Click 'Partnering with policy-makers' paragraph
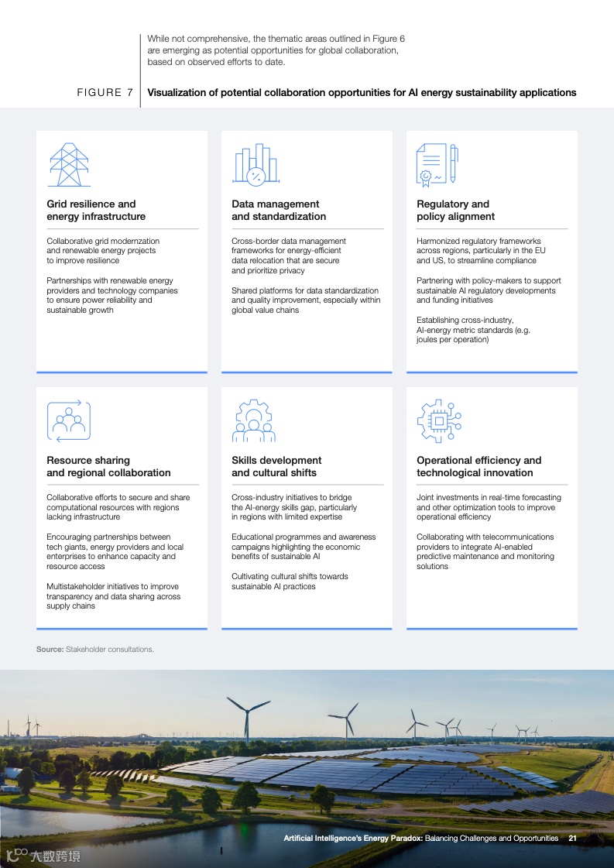Screen dimensions: 614x868 (x=489, y=290)
